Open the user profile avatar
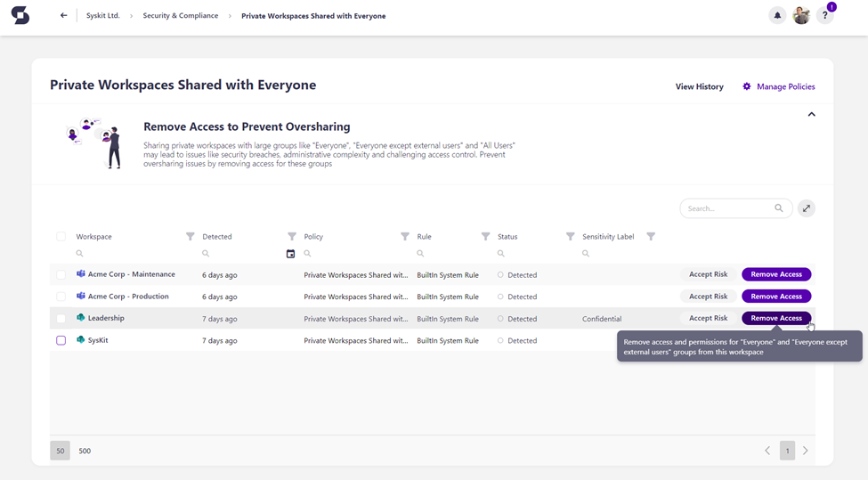868x480 pixels. [801, 15]
